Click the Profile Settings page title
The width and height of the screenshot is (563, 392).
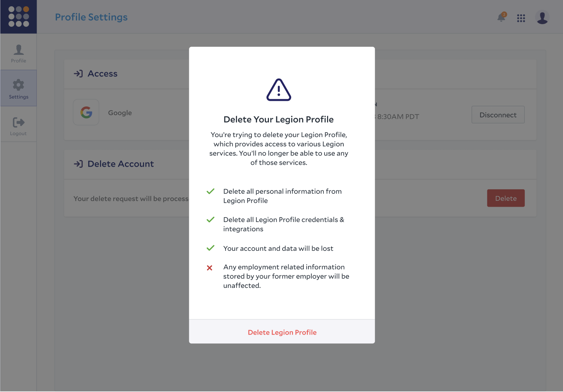[91, 17]
